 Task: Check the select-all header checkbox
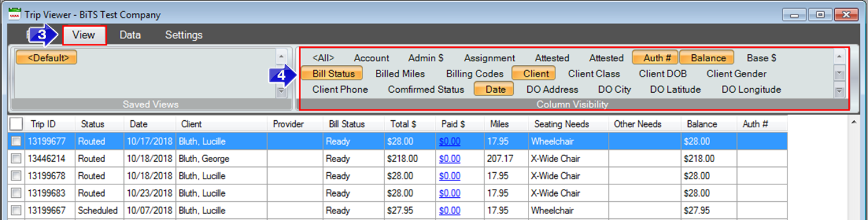pos(16,124)
